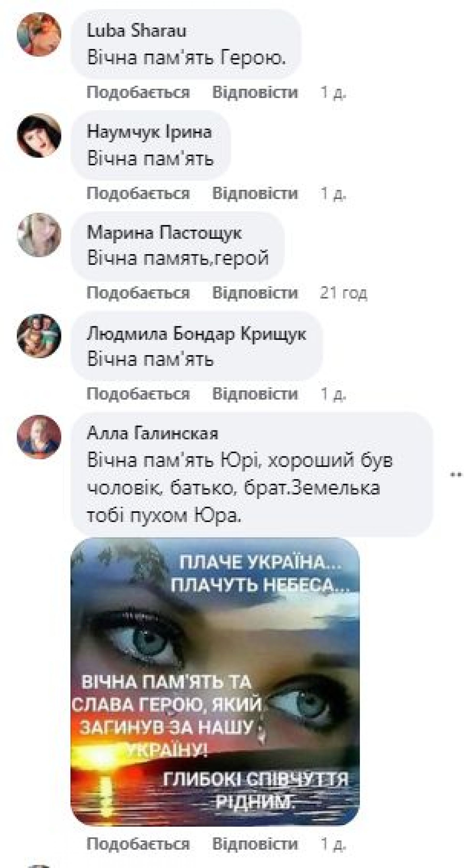Image resolution: width=464 pixels, height=868 pixels.
Task: Open Наумчук Ірина's avatar
Action: coord(39,135)
